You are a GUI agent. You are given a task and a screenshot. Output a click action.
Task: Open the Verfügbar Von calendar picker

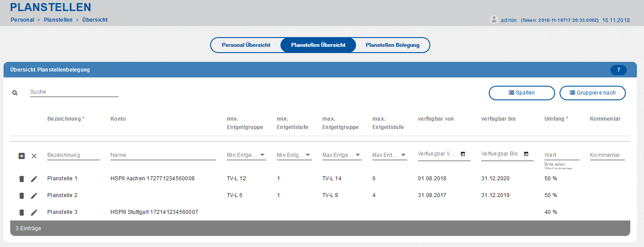[x=463, y=154]
